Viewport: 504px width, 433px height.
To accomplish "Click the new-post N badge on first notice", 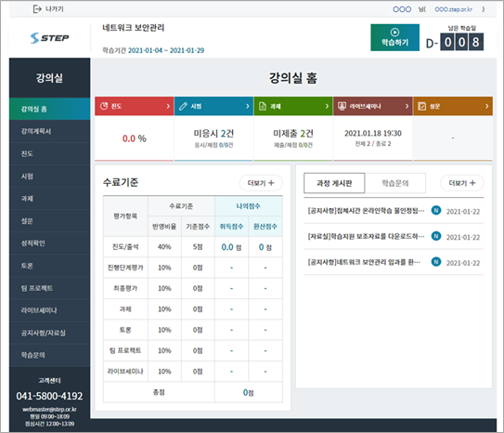I will tap(436, 210).
